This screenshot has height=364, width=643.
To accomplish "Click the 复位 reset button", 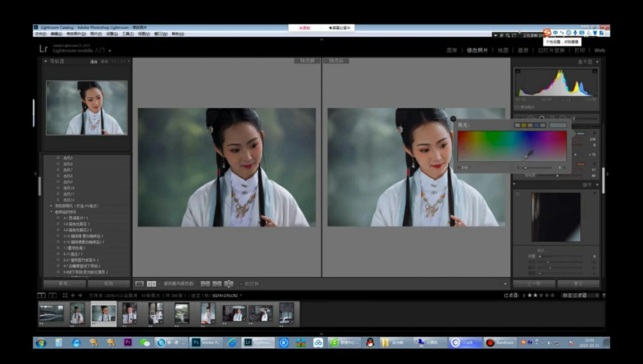I will (578, 284).
